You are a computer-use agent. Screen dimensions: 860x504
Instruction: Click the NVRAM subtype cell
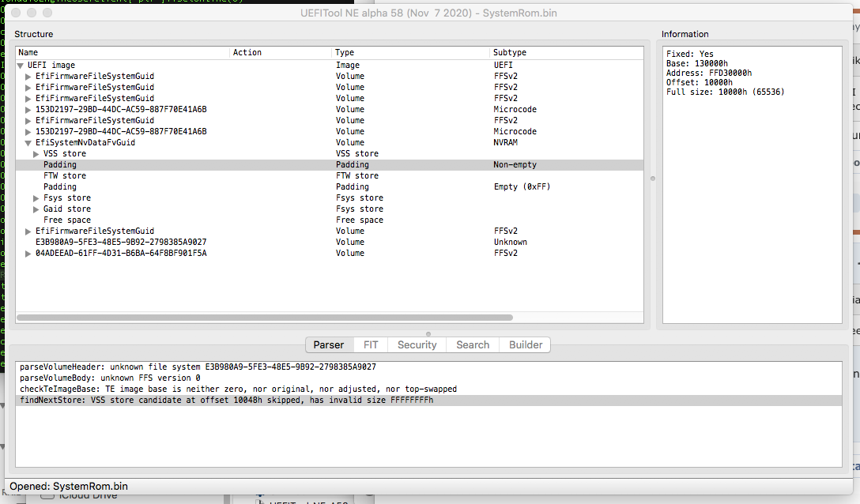[x=505, y=143]
